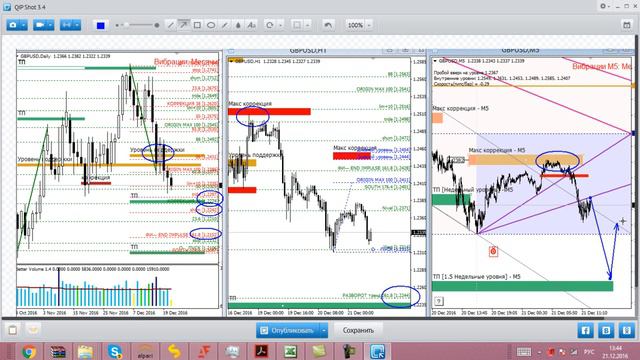Undo the last edit
The height and width of the screenshot is (360, 640).
[x=328, y=25]
